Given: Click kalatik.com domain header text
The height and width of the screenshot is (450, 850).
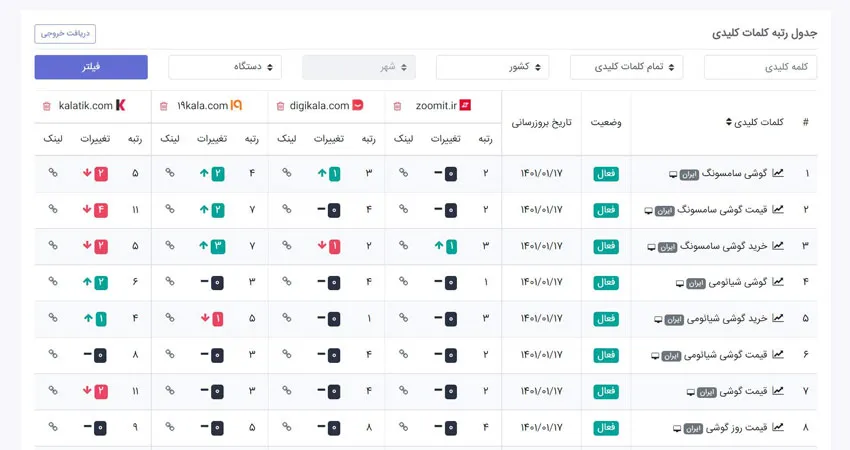Looking at the screenshot, I should coord(86,106).
